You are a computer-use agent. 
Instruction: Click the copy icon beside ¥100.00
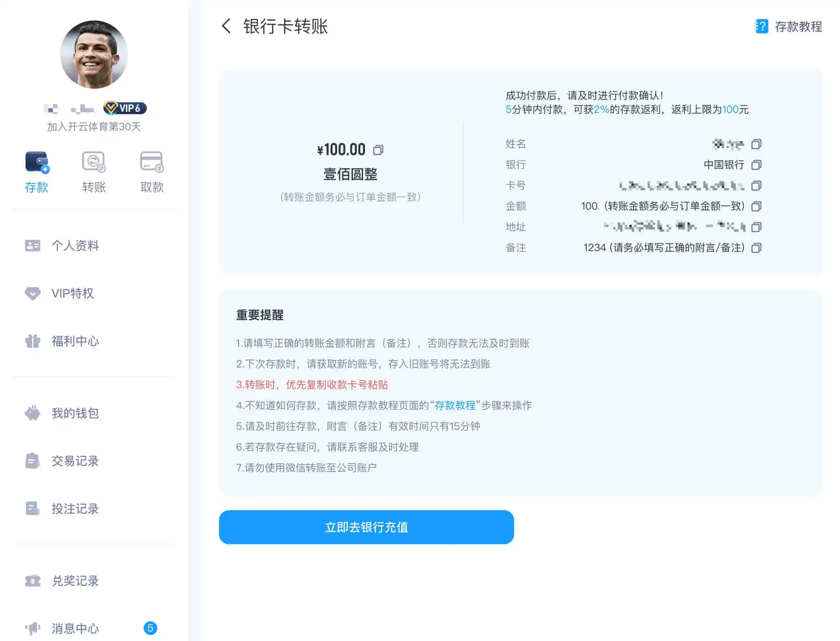click(378, 150)
